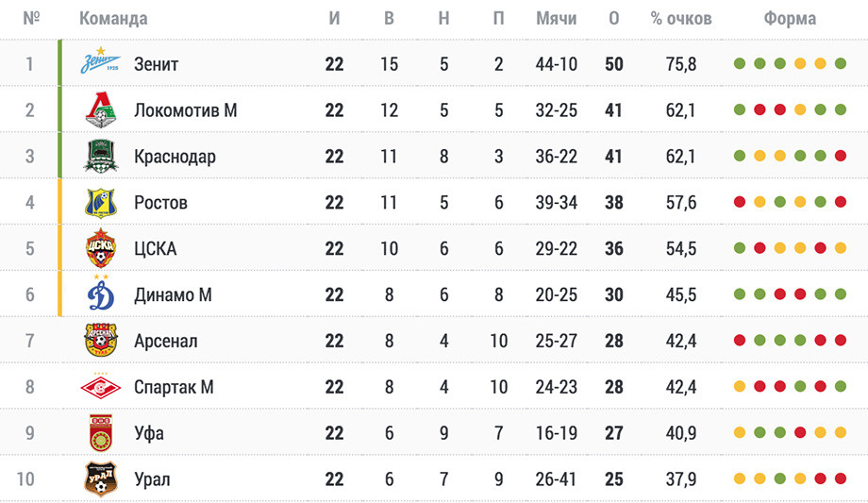Open the Dinamo M logo
This screenshot has height=503, width=868.
101,293
